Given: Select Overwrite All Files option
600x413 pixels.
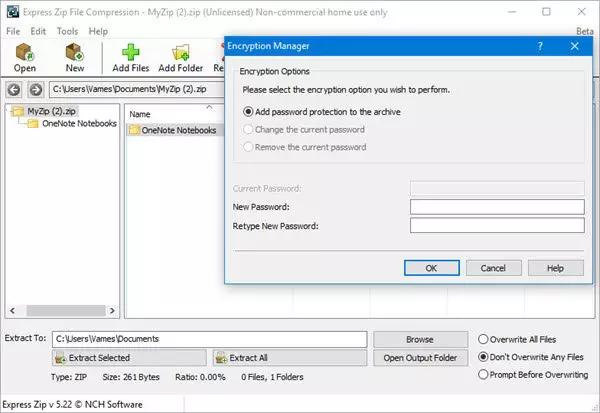Looking at the screenshot, I should [x=483, y=340].
